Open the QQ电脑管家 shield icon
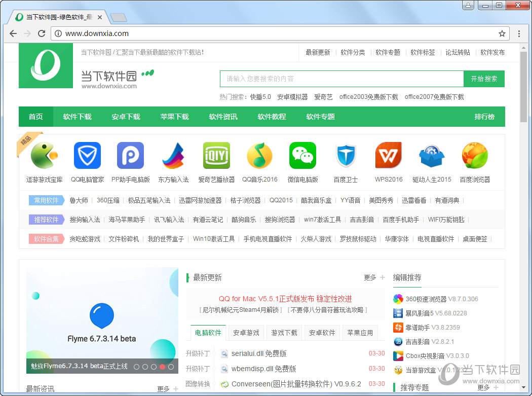Viewport: 532px width, 396px height. tap(87, 156)
